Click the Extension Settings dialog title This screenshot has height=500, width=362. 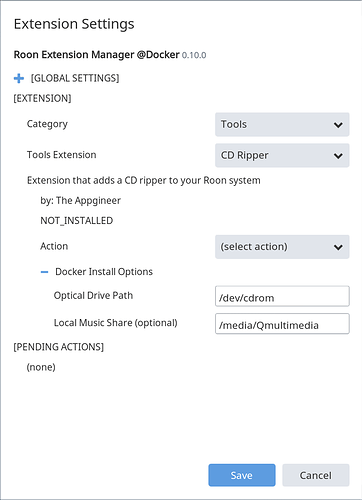tap(74, 24)
